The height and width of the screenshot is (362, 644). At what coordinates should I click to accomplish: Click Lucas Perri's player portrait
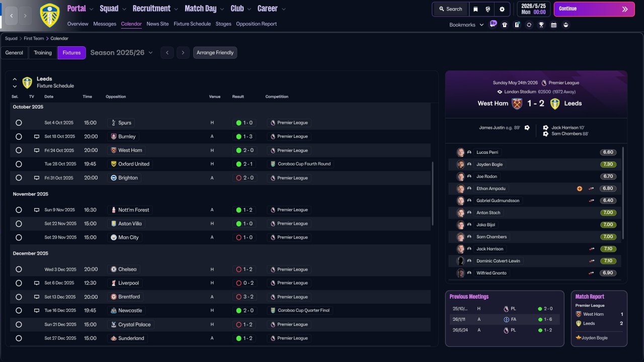click(x=460, y=152)
